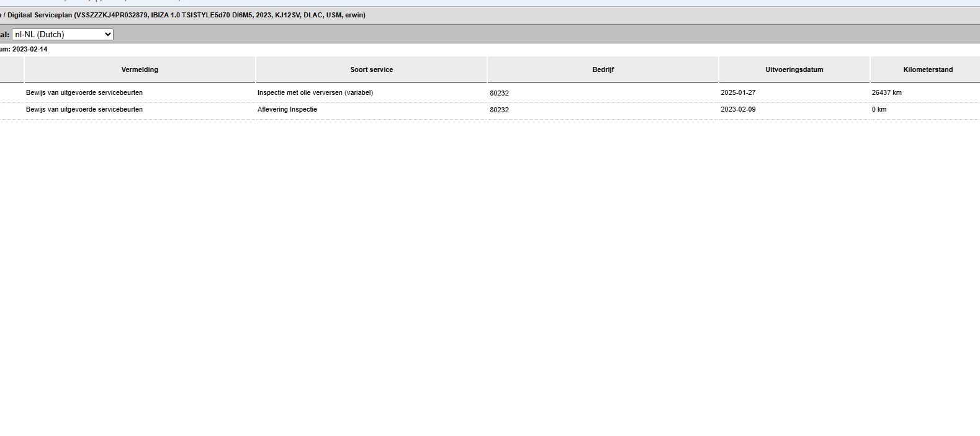
Task: Click company code 80232 in first row
Action: point(499,93)
